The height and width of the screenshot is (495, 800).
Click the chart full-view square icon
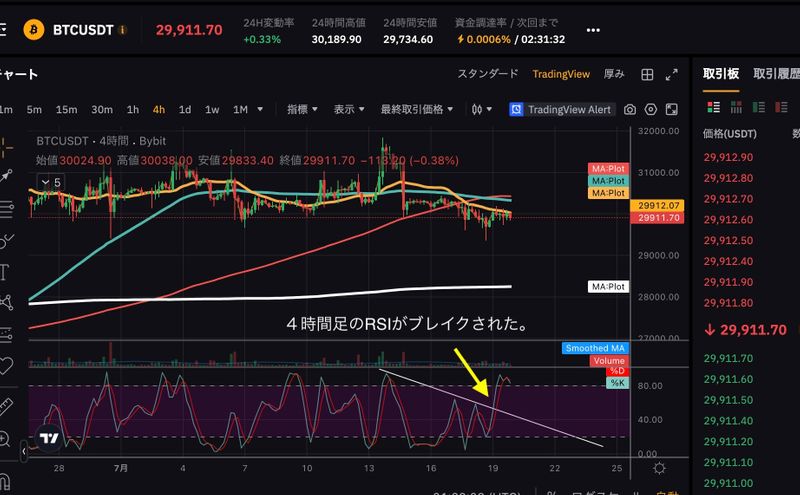(671, 109)
